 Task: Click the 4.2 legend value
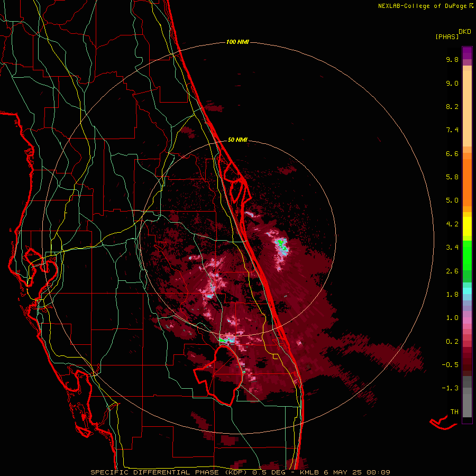452,224
